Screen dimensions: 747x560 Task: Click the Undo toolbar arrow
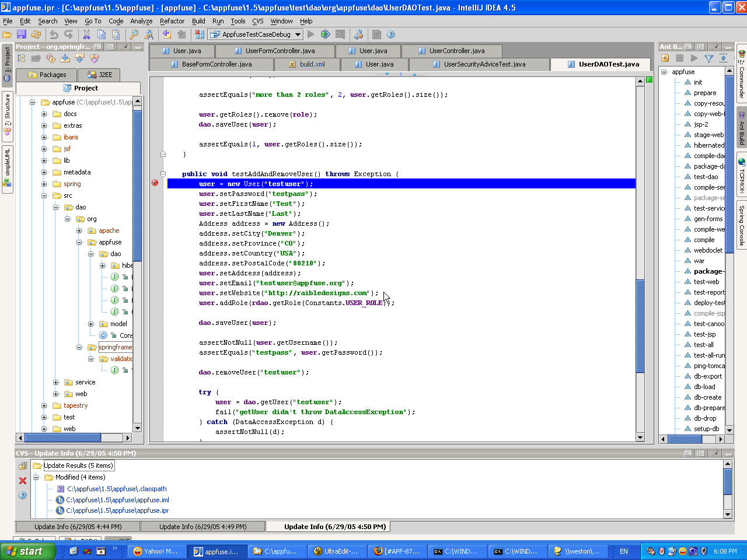(x=54, y=35)
